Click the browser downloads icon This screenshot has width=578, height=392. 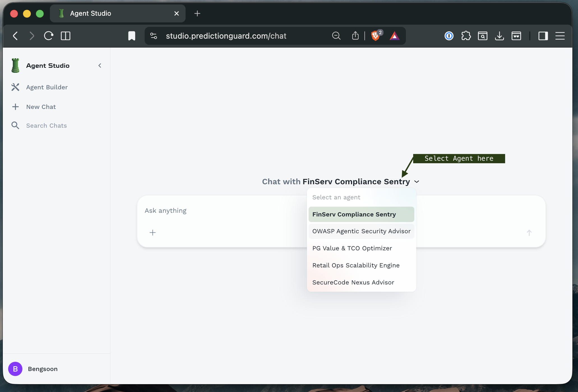(499, 36)
